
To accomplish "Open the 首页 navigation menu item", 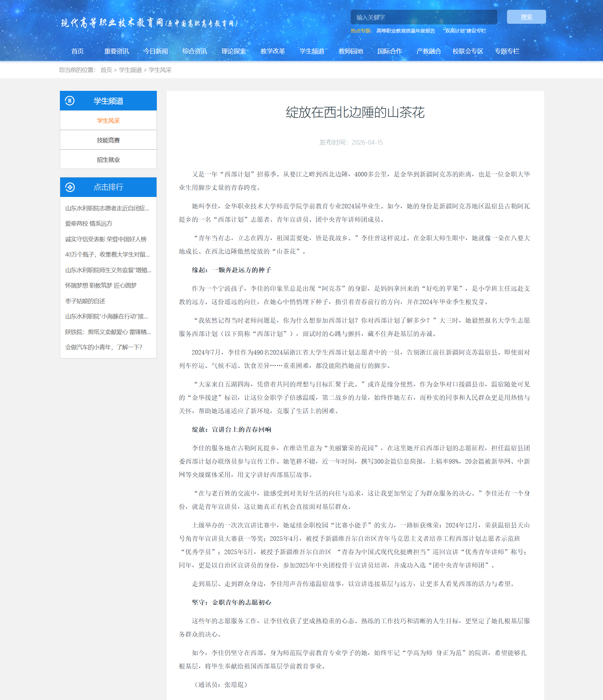I will point(77,51).
